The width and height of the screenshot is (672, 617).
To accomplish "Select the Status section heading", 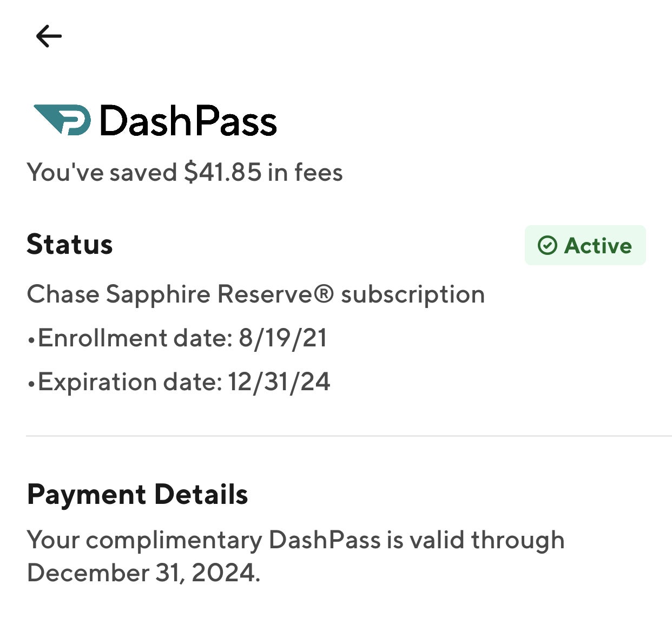I will point(70,245).
